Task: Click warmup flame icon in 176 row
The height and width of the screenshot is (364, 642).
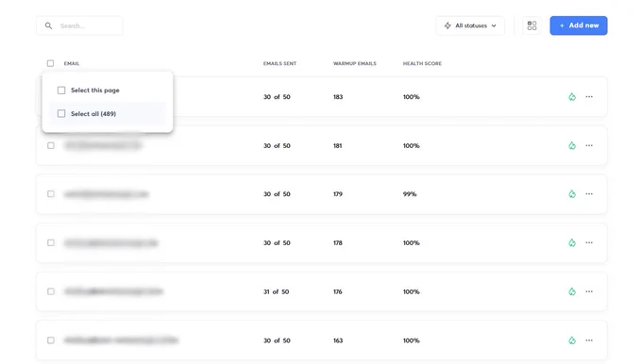Action: pos(572,291)
